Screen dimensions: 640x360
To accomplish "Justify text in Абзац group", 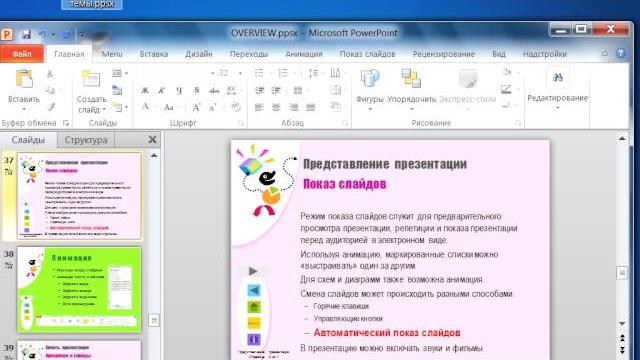I will pyautogui.click(x=311, y=107).
